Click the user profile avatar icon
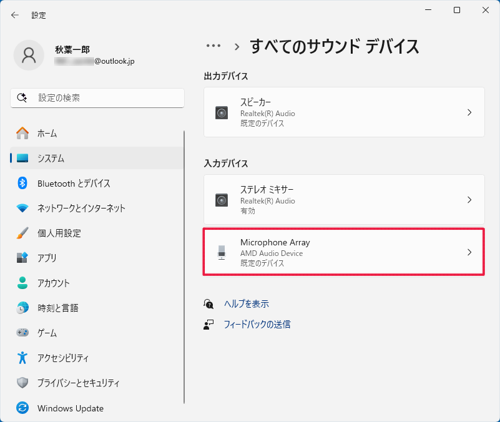 pos(29,55)
